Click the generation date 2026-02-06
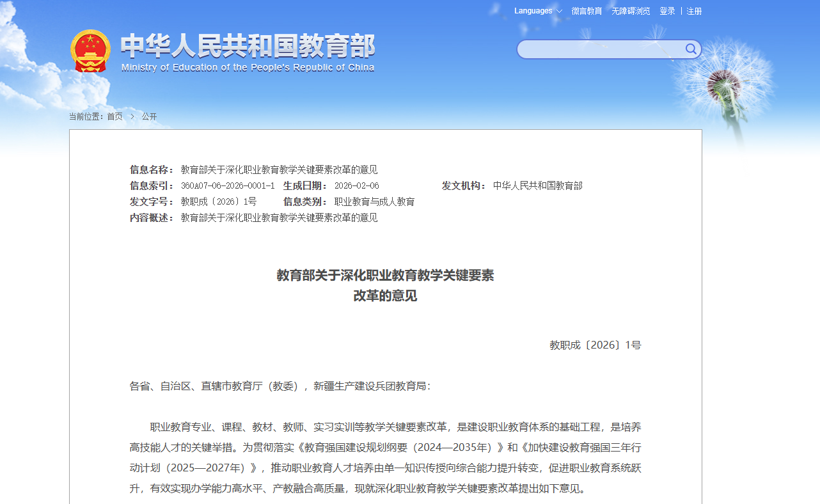Viewport: 820px width, 504px height. 356,186
